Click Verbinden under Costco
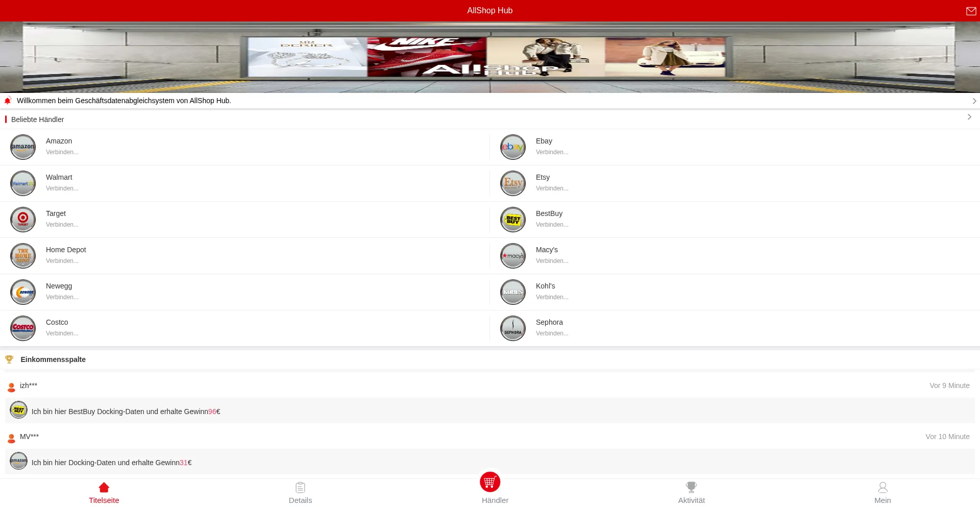The height and width of the screenshot is (507, 980). click(x=62, y=333)
